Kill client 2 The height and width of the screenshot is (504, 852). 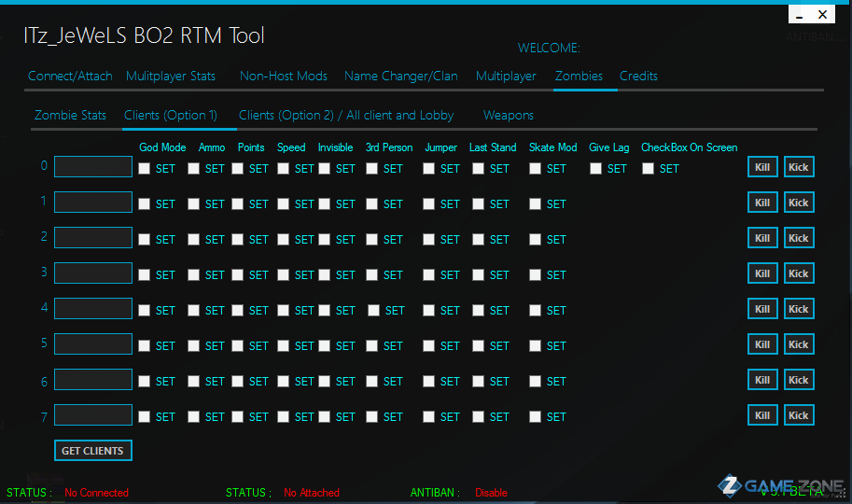click(762, 238)
